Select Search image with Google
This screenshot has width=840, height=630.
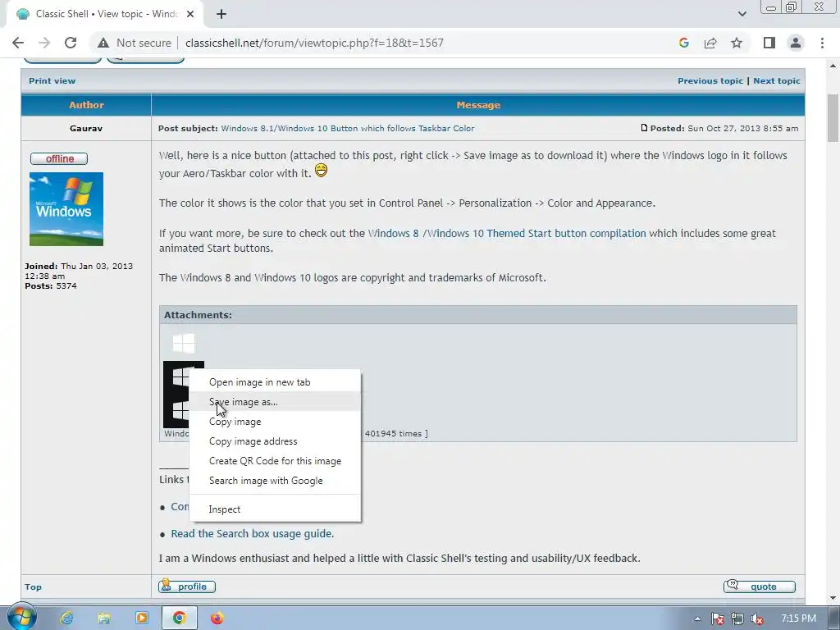(275, 481)
